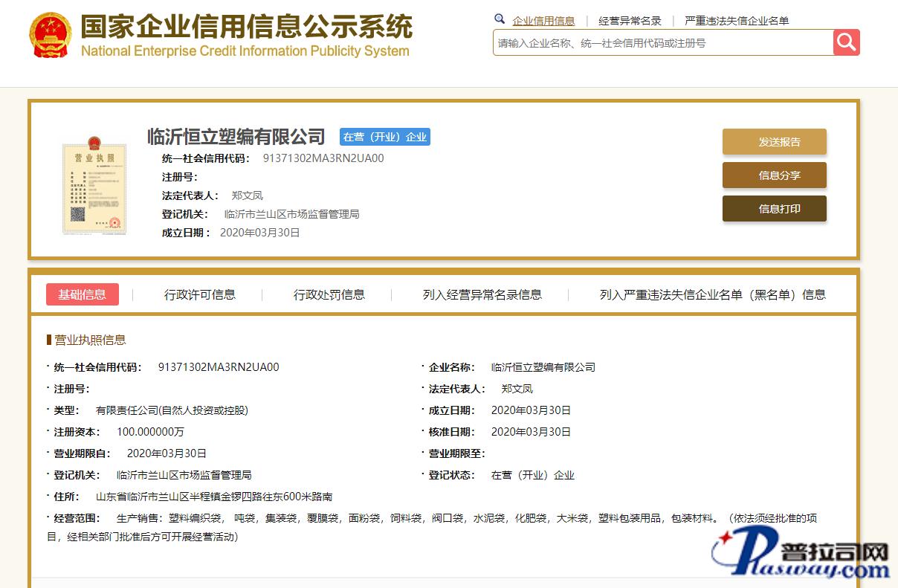898x588 pixels.
Task: Click the small magnifier icon beside 企业信用信息
Action: (x=500, y=19)
